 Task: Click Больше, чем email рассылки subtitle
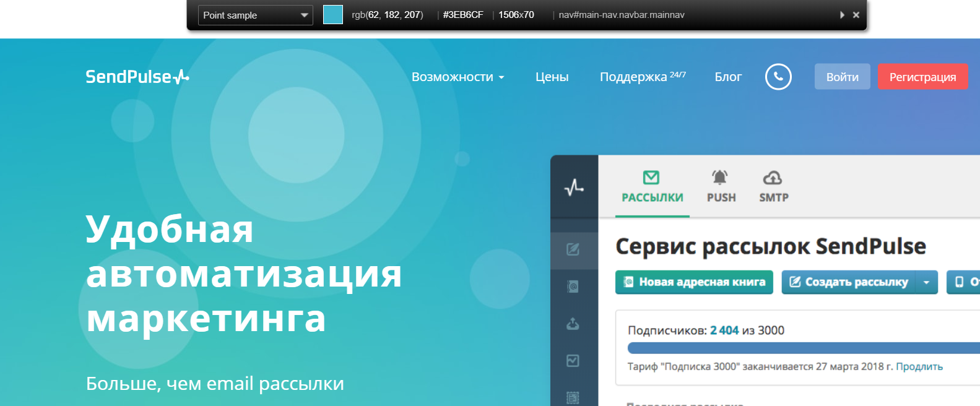pos(215,384)
